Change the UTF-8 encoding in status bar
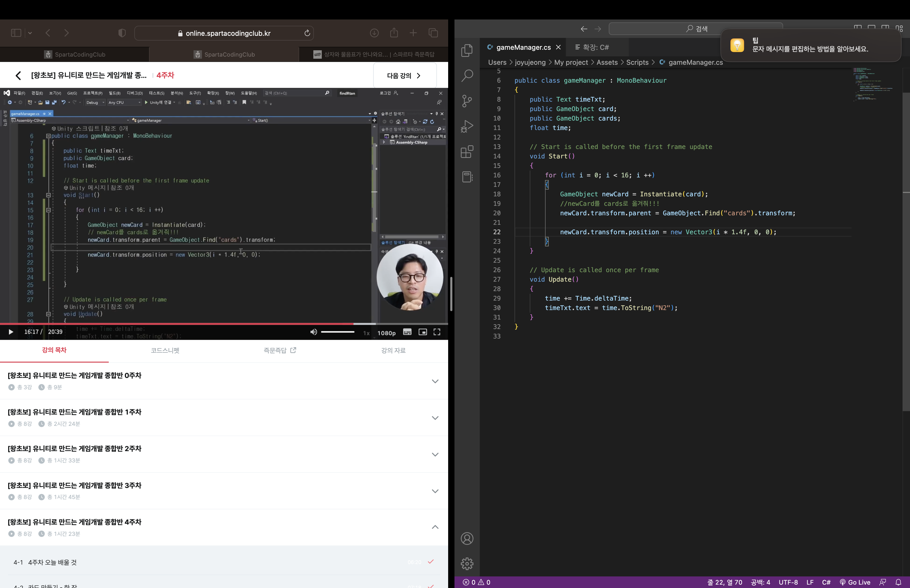 788,582
